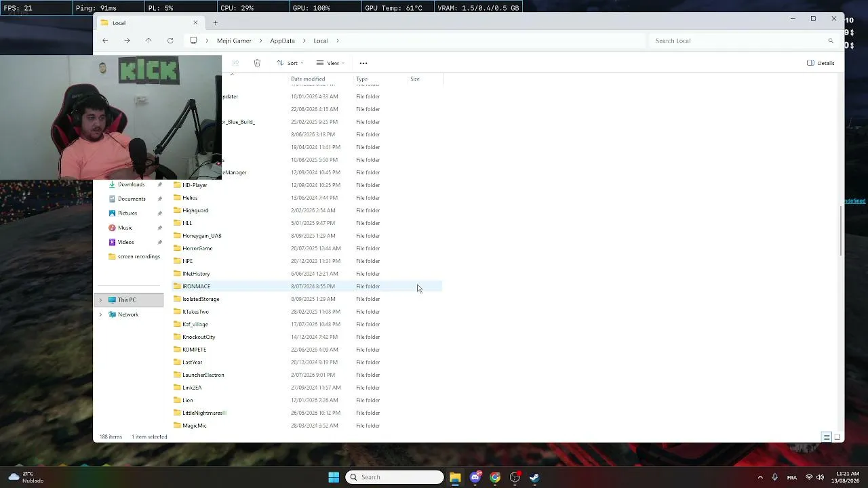Switch to large thumbnails view button
Viewport: 868px width, 488px height.
pyautogui.click(x=837, y=437)
